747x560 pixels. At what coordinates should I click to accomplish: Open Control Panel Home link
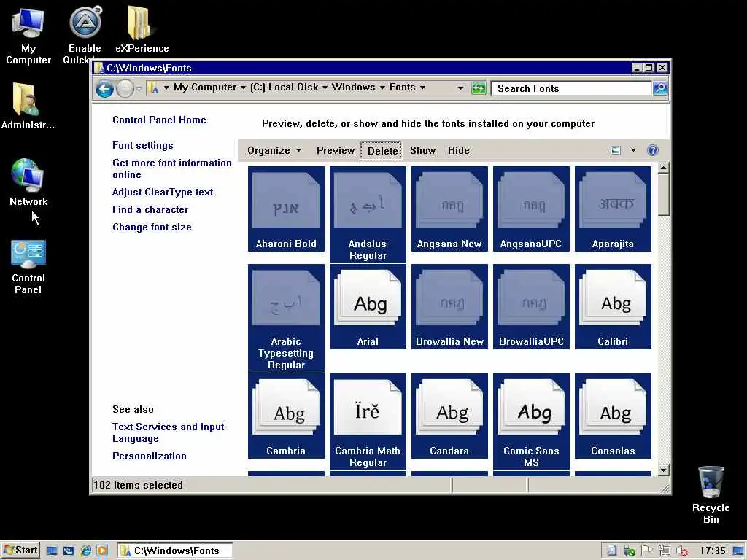pos(159,120)
